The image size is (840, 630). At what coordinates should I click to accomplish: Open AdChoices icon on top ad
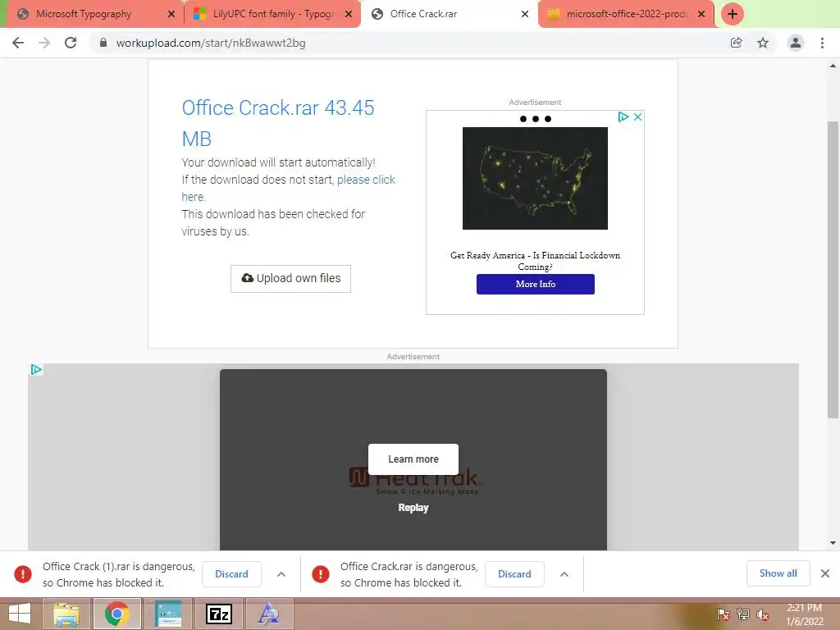pos(623,116)
